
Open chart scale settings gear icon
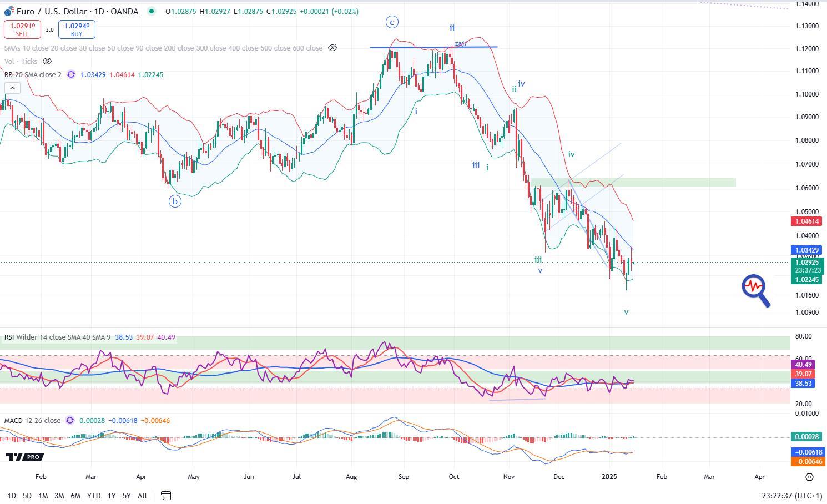(809, 477)
